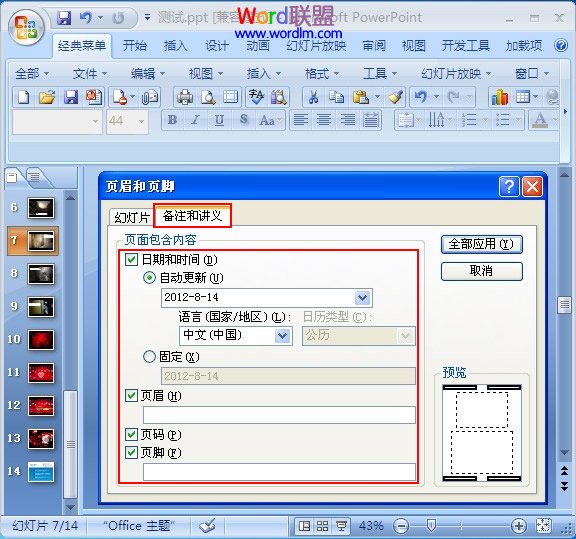Switch to slide sorter view icon

click(x=323, y=526)
